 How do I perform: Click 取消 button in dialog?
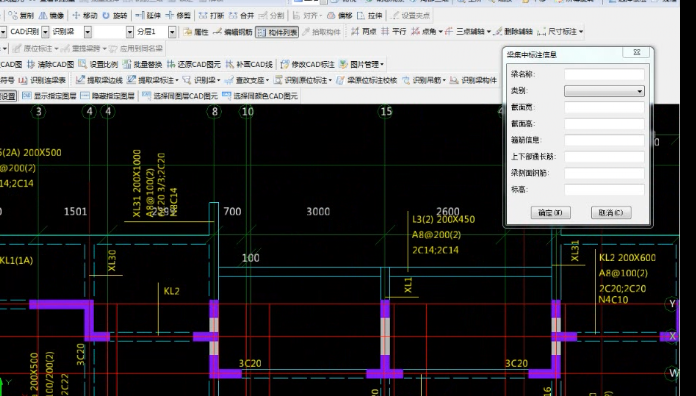(x=611, y=213)
